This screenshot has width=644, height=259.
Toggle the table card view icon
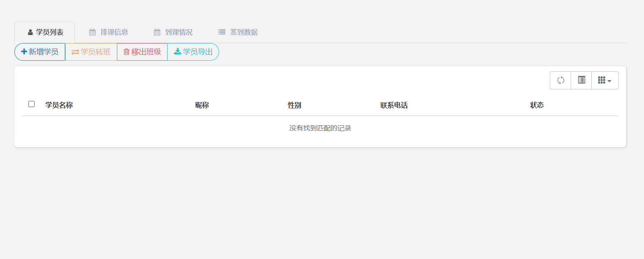pyautogui.click(x=581, y=80)
